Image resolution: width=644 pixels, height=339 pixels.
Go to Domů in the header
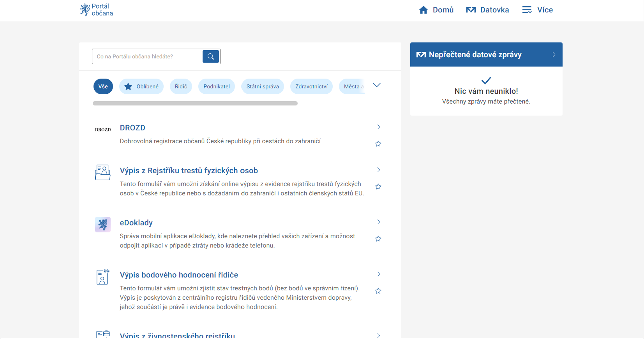[436, 10]
